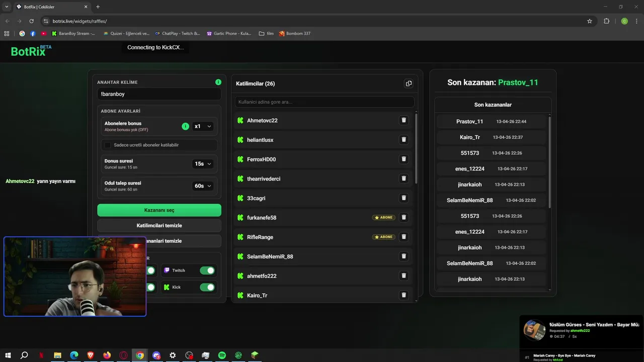
Task: Click the participants list scrollbar
Action: tap(416, 148)
